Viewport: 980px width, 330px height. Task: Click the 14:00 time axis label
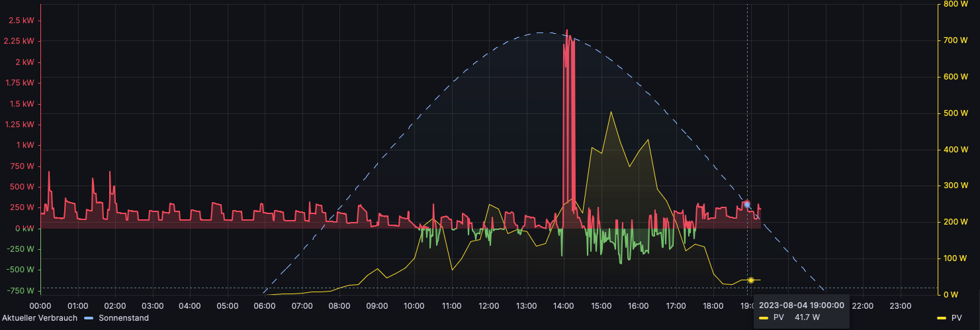click(x=564, y=306)
